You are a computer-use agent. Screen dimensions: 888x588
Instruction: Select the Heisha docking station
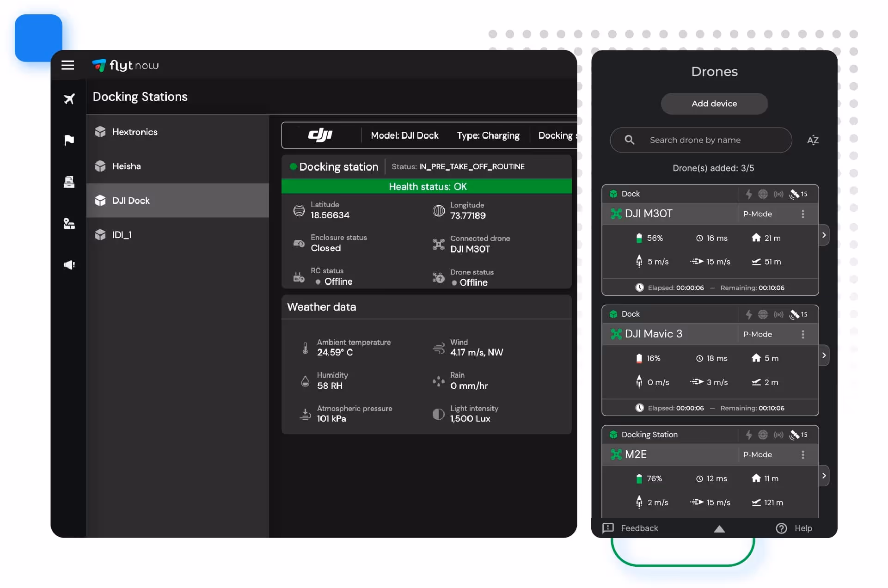127,166
